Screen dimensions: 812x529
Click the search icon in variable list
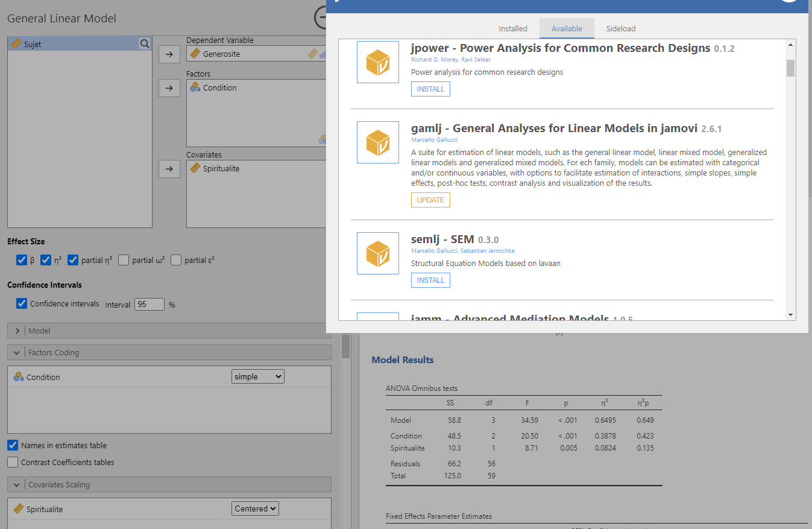coord(145,43)
